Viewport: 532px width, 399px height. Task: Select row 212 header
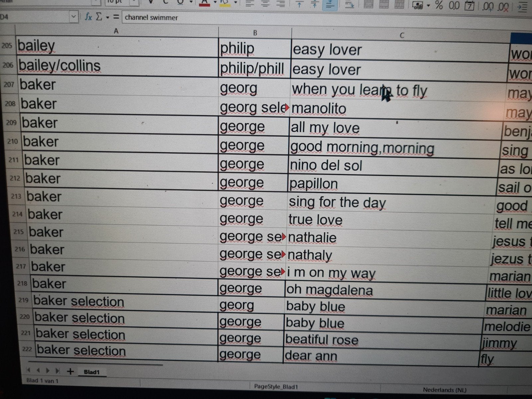pyautogui.click(x=15, y=178)
